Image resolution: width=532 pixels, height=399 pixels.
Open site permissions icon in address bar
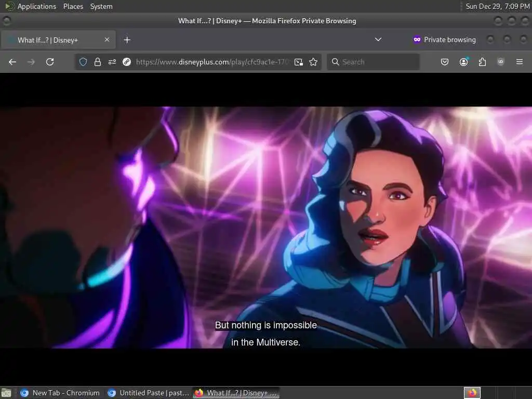(x=112, y=62)
